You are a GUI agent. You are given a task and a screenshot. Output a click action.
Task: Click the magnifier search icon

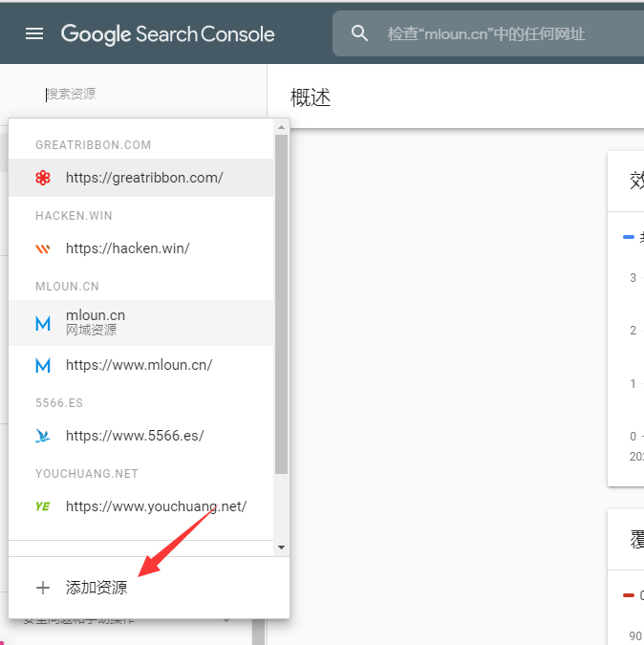tap(359, 33)
